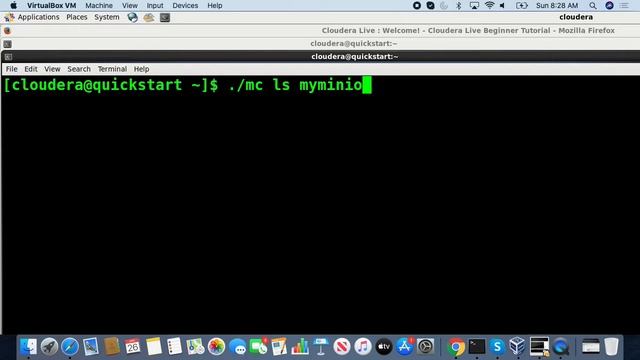The width and height of the screenshot is (640, 360).
Task: Open the GNOME Places menu
Action: 77,17
